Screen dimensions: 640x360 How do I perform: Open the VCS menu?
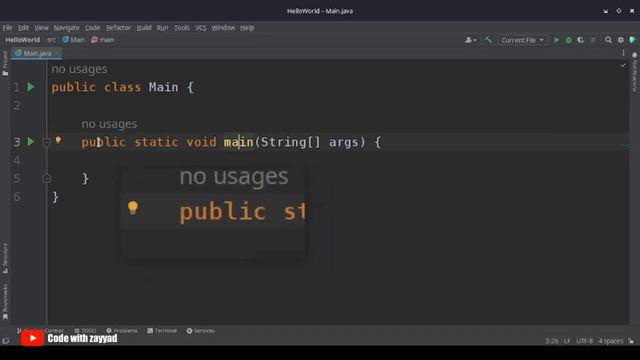[200, 28]
